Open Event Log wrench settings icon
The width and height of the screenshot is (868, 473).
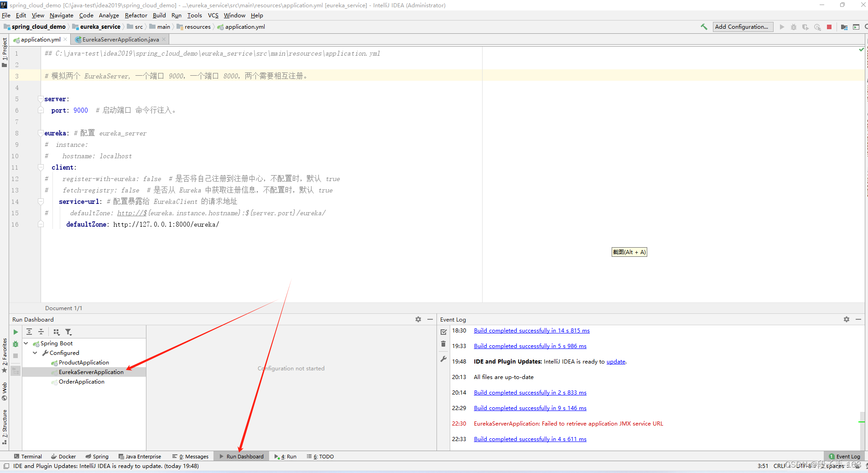[443, 359]
